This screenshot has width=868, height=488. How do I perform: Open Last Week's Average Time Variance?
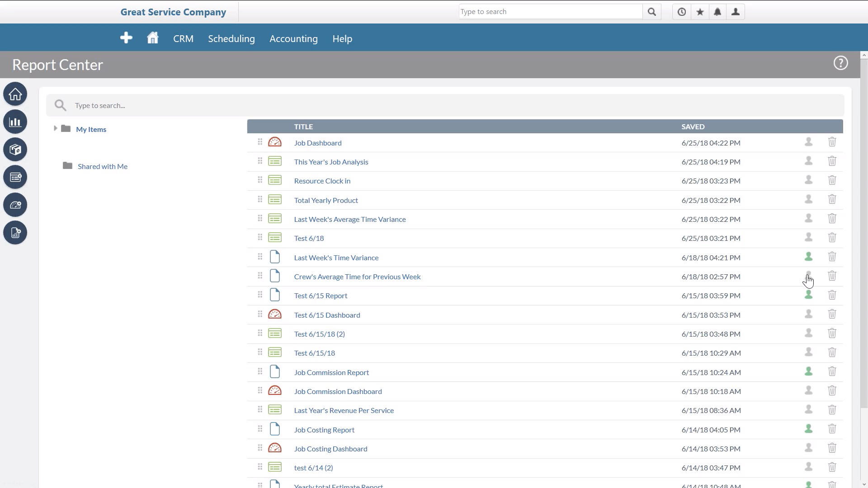click(350, 219)
